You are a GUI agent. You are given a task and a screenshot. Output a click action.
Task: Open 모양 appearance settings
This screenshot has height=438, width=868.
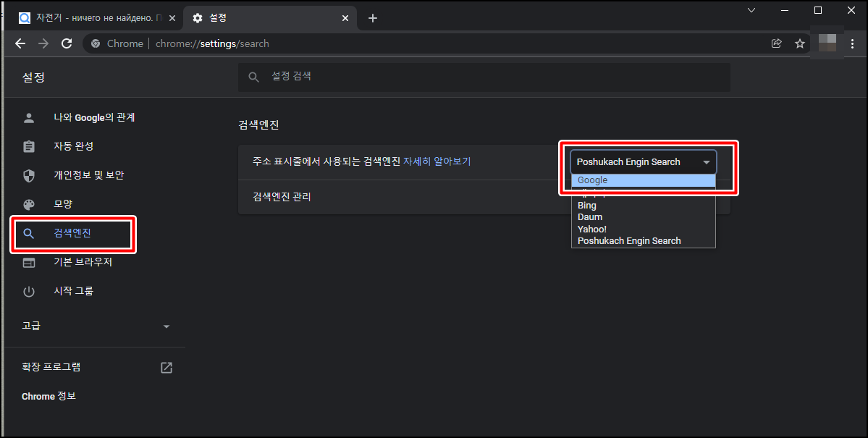(x=63, y=203)
